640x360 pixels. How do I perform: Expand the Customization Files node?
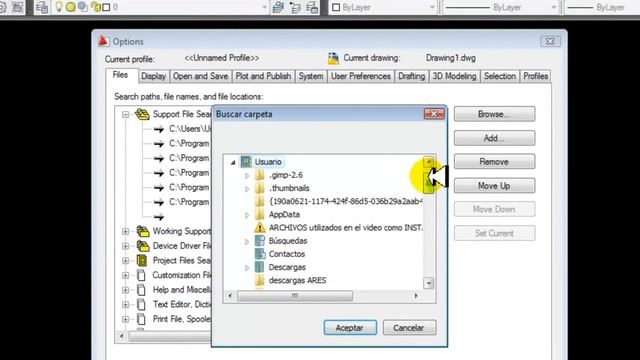[x=126, y=276]
